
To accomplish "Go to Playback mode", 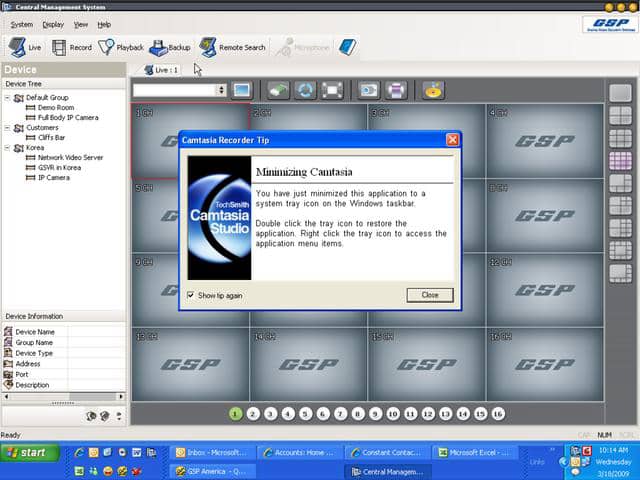I will 121,47.
